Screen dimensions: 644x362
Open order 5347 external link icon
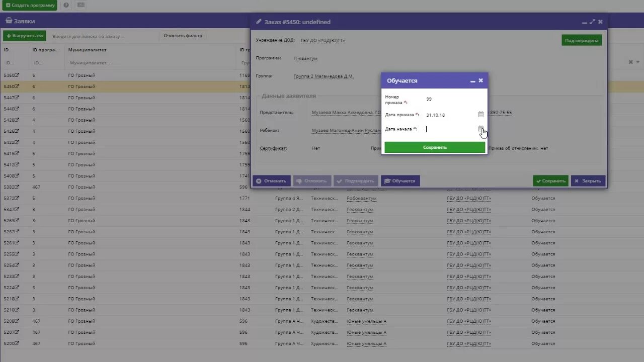pyautogui.click(x=17, y=209)
